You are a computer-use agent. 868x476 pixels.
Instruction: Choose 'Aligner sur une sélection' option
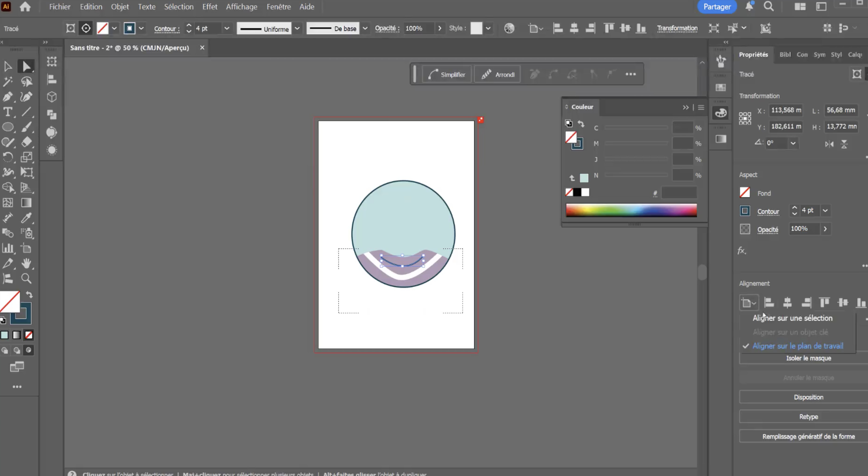point(792,318)
